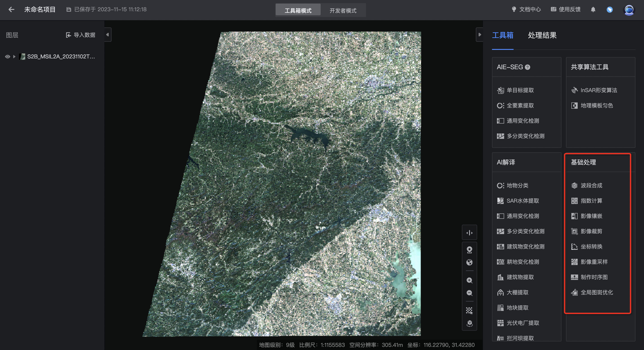644x350 pixels.
Task: Open 全要素提取 tool
Action: [515, 105]
